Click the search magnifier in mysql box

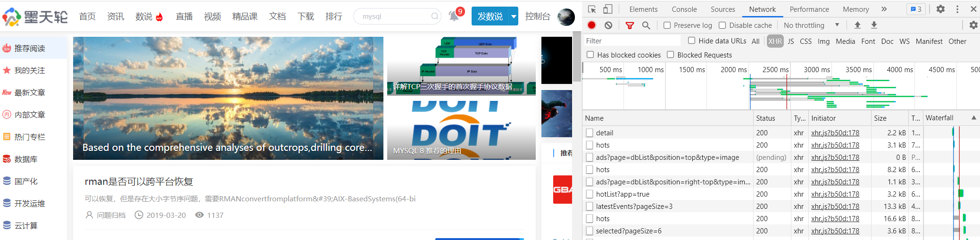(x=434, y=17)
